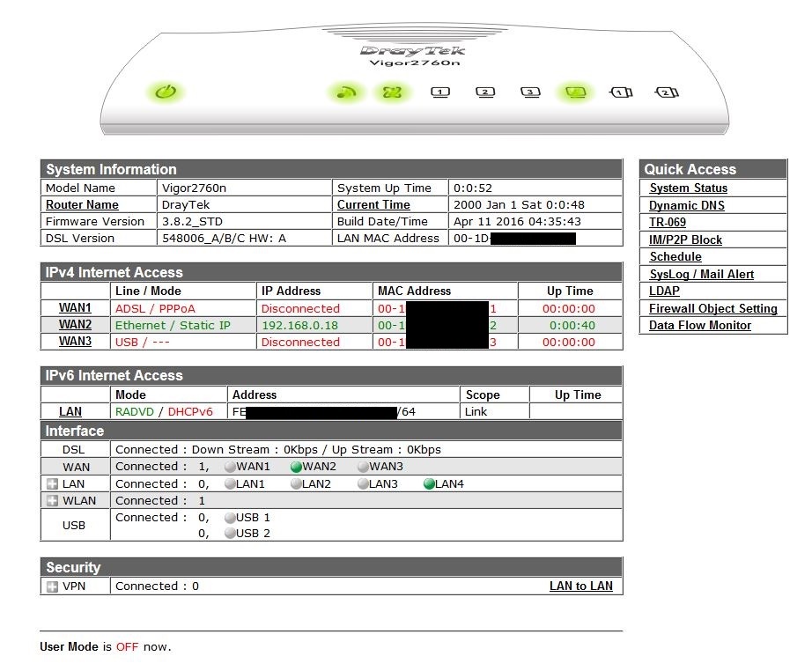Open System Status in Quick Access

[688, 188]
